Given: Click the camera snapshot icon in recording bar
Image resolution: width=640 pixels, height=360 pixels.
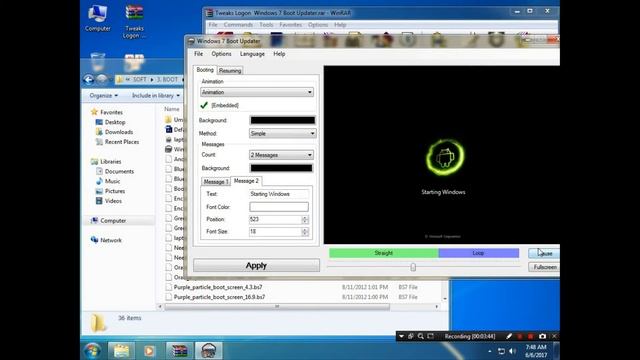Looking at the screenshot, I should 542,336.
